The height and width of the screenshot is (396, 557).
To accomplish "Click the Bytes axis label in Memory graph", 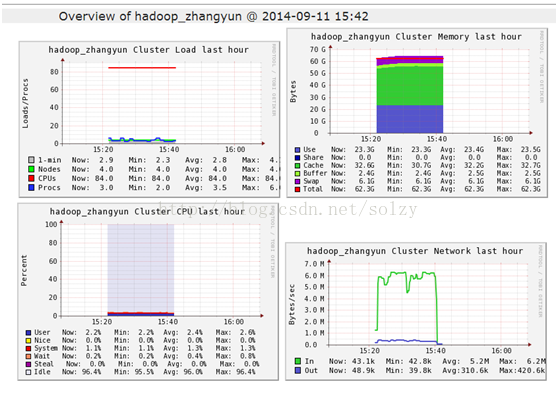I will [293, 92].
